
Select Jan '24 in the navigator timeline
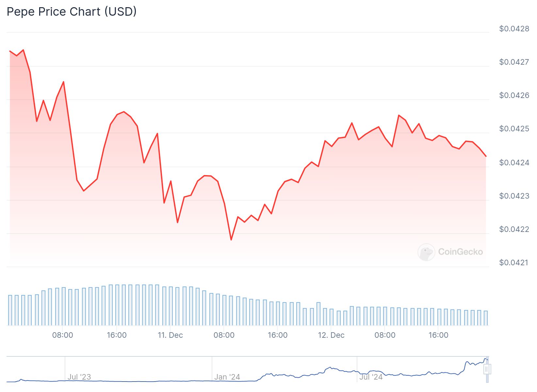[227, 377]
